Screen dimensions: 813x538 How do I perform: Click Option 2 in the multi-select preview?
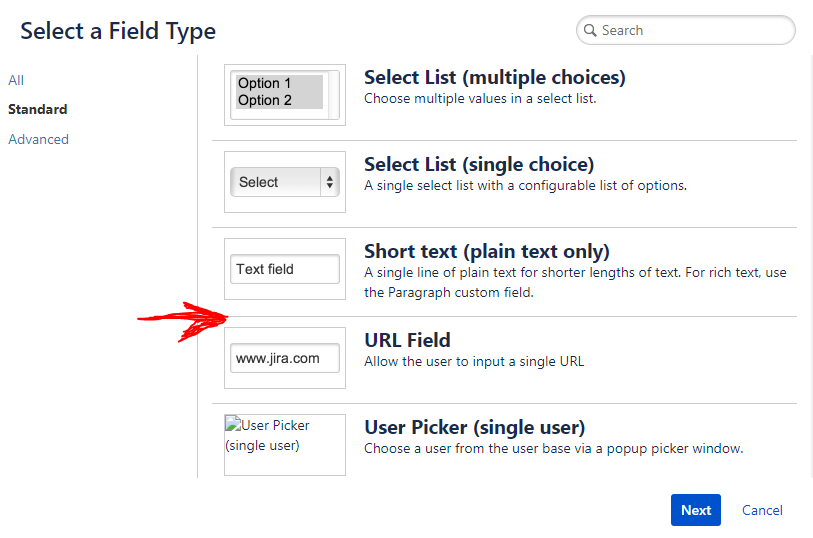pos(266,100)
